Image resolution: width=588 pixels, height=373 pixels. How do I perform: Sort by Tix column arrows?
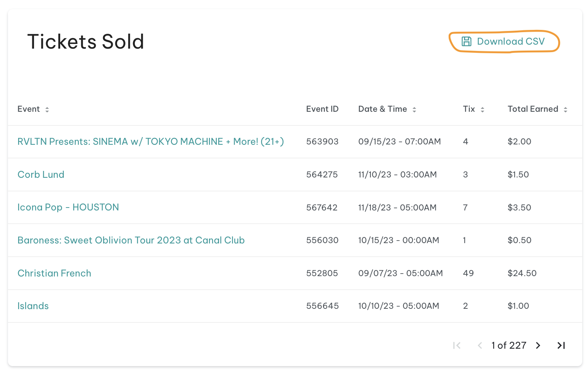483,110
